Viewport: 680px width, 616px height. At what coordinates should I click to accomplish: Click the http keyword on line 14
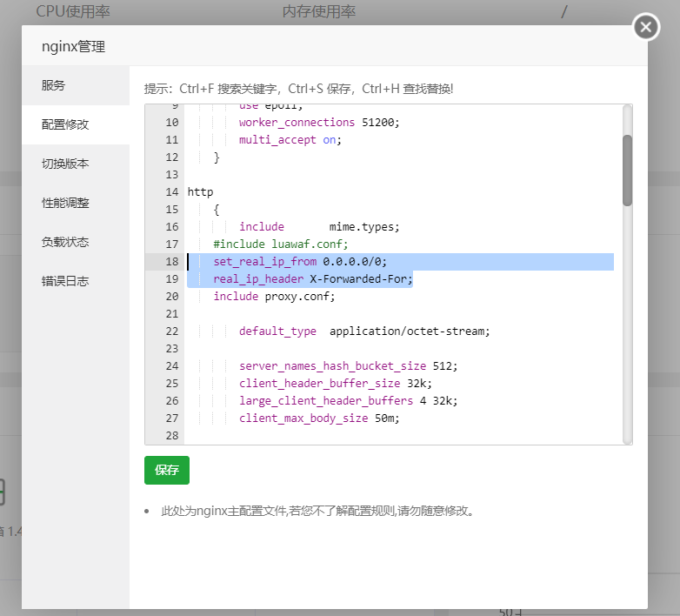click(200, 192)
